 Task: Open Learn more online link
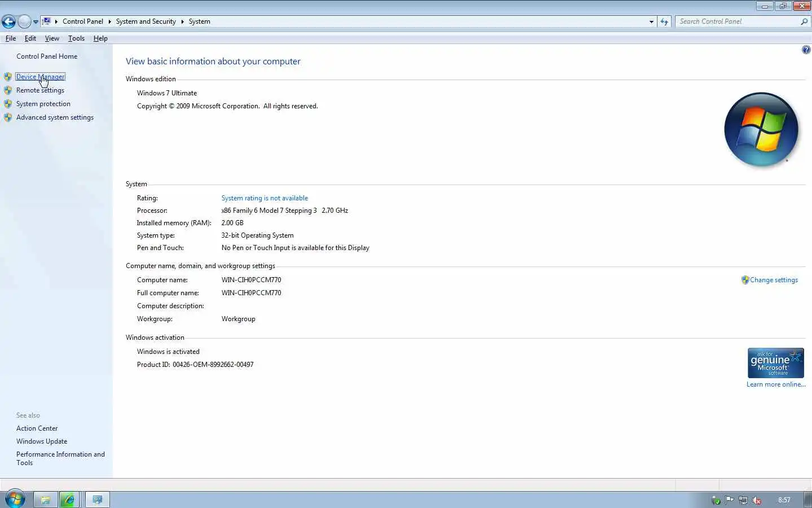pyautogui.click(x=776, y=384)
